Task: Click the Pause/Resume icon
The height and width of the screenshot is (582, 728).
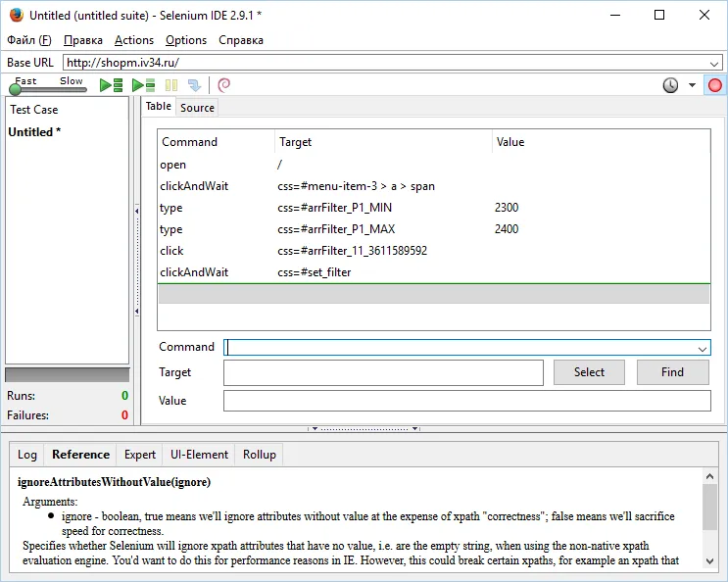Action: tap(171, 85)
